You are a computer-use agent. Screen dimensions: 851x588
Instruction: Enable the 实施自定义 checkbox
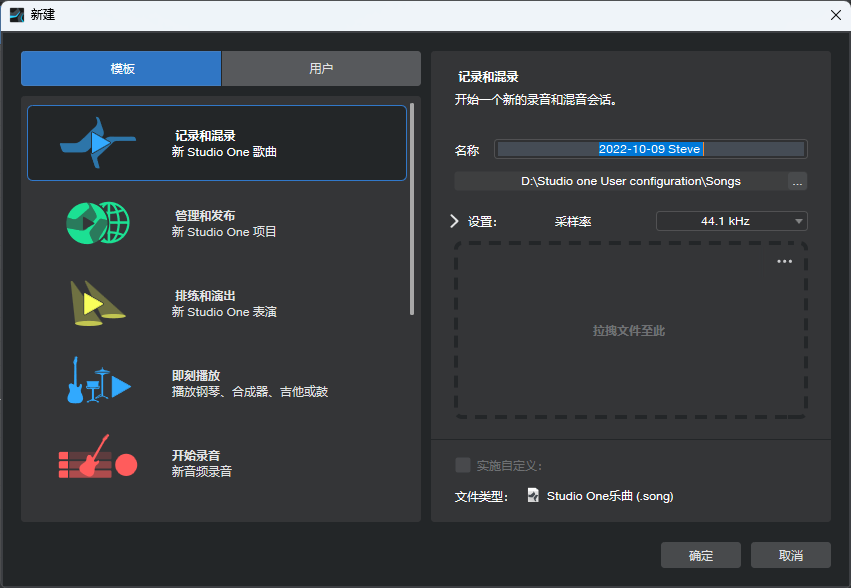[462, 465]
